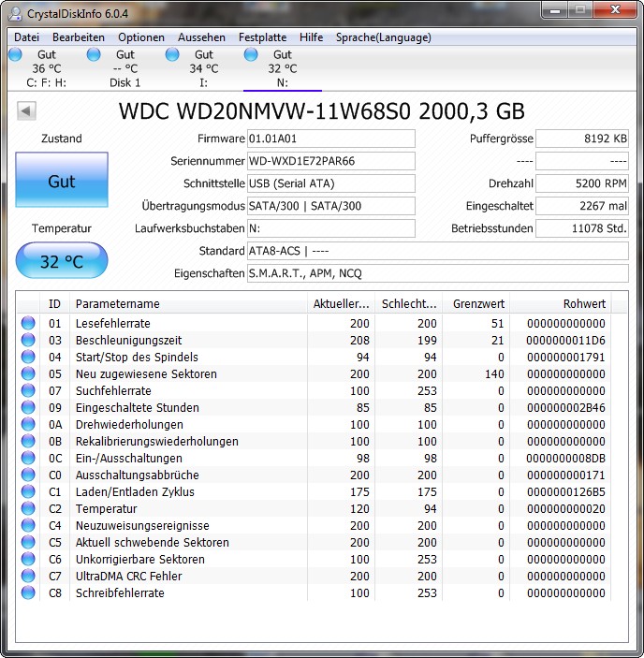Click the previous disk arrow button

coord(26,110)
